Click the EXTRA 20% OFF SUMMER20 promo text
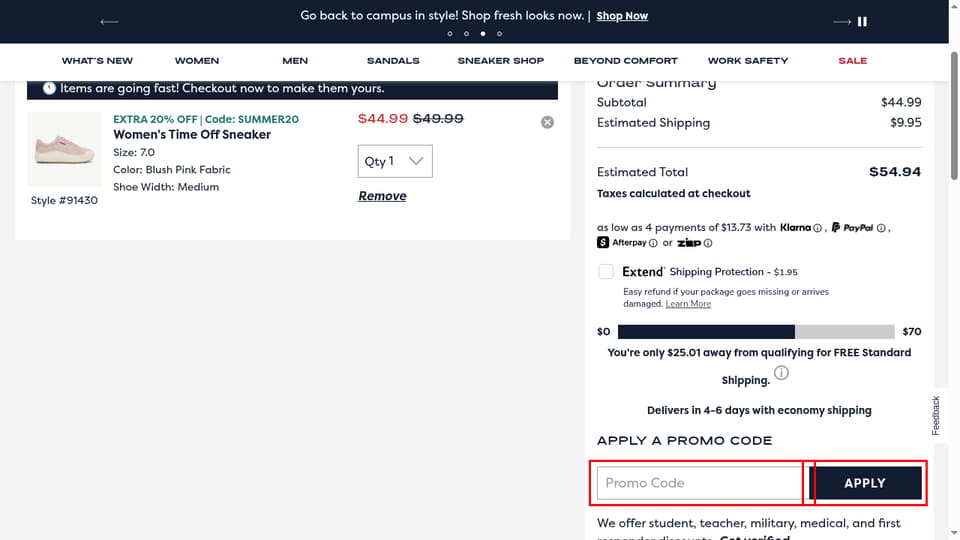Viewport: 960px width, 540px height. (x=206, y=119)
